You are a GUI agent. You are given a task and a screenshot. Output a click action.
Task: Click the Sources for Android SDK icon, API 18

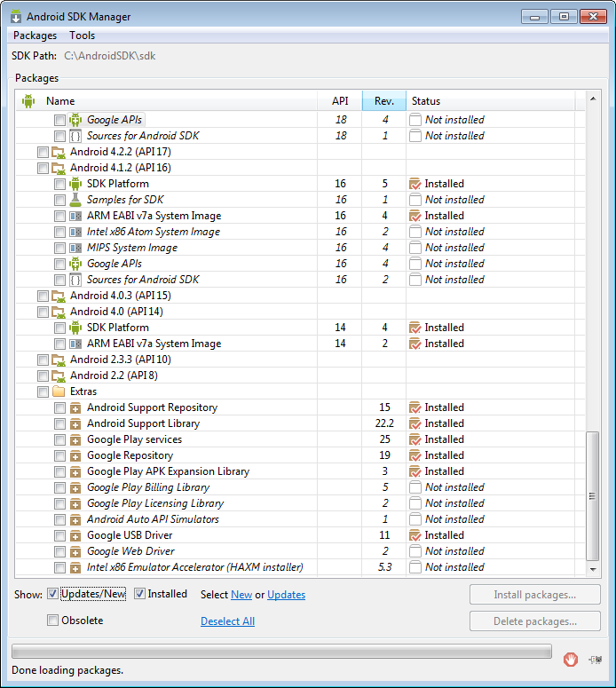pos(75,136)
